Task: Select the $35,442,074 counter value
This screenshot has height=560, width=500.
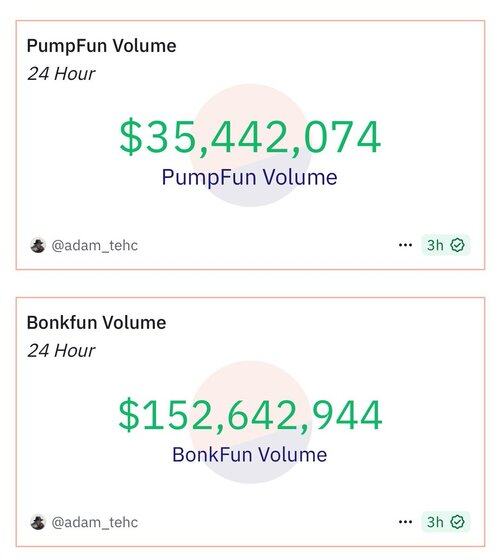Action: coord(250,138)
